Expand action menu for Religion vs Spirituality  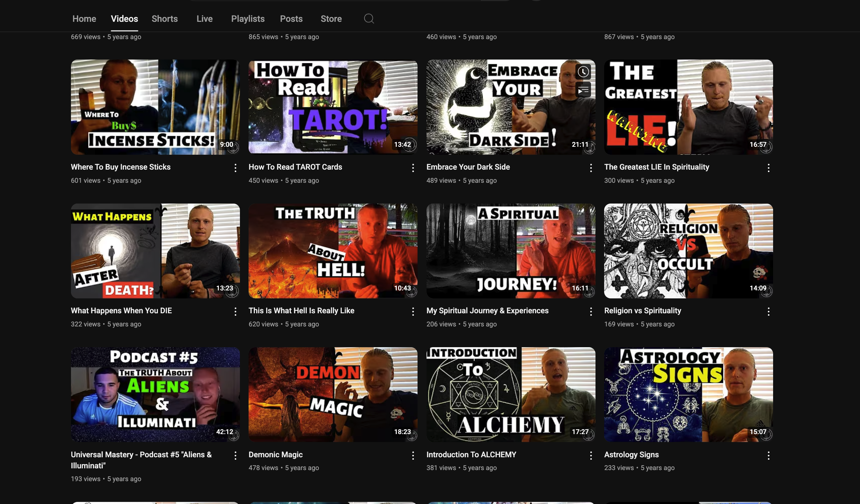768,312
